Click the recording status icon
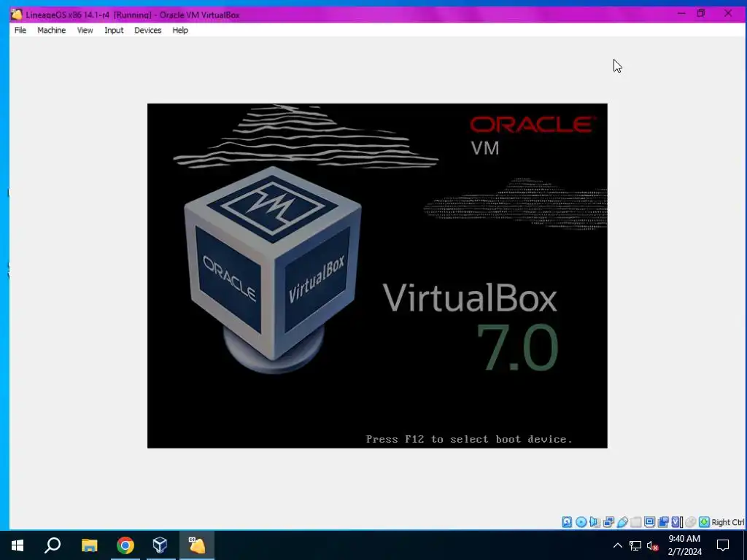The width and height of the screenshot is (747, 560). [663, 522]
